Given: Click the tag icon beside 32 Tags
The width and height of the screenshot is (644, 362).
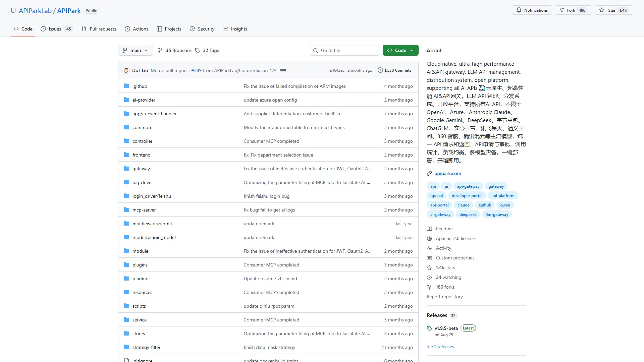Looking at the screenshot, I should tap(198, 50).
